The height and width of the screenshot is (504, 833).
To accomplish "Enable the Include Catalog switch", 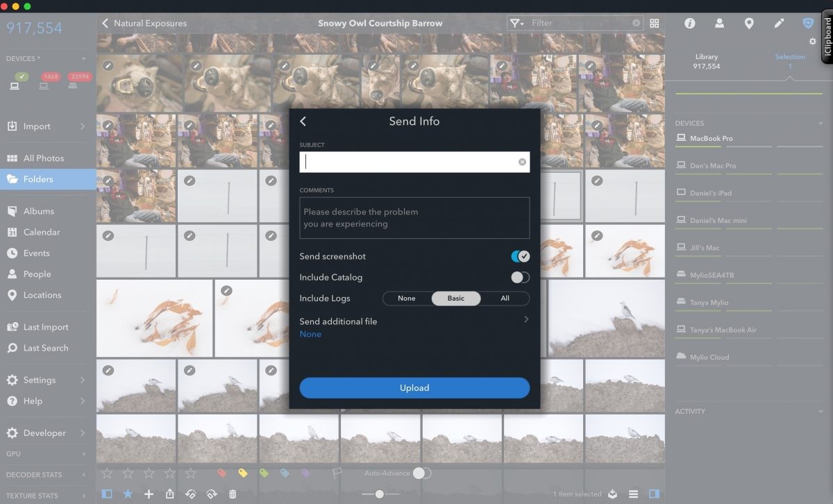I will [x=520, y=277].
